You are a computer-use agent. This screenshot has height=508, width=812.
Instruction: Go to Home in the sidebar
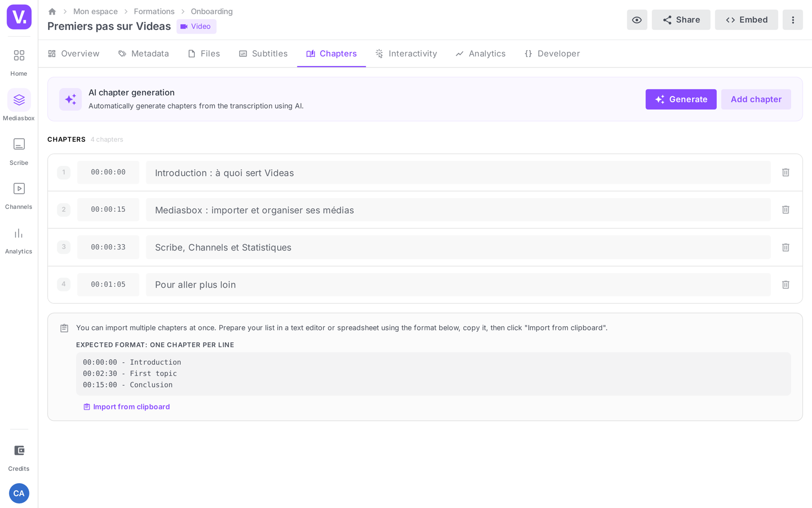(x=19, y=63)
